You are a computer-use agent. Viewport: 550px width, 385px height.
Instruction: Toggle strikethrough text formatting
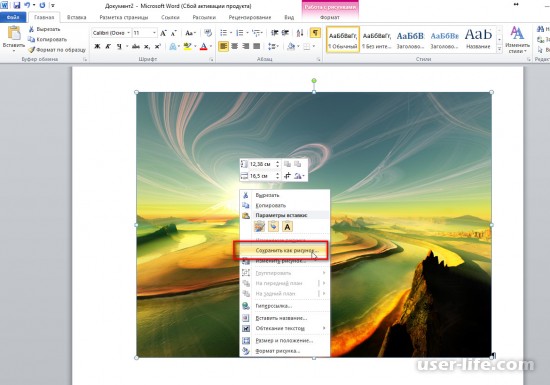[x=136, y=46]
